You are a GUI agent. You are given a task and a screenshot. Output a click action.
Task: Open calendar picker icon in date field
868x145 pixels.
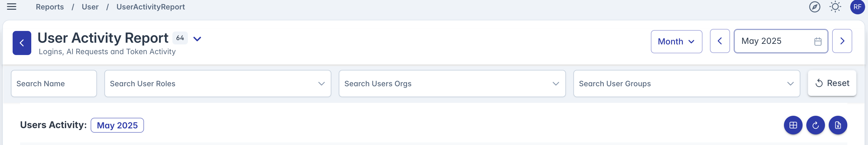pyautogui.click(x=818, y=41)
